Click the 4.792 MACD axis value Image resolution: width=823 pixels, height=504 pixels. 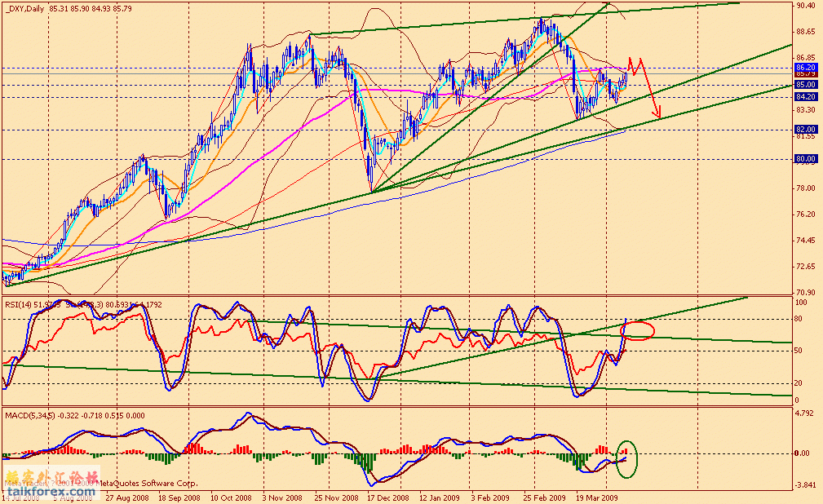[x=804, y=413]
